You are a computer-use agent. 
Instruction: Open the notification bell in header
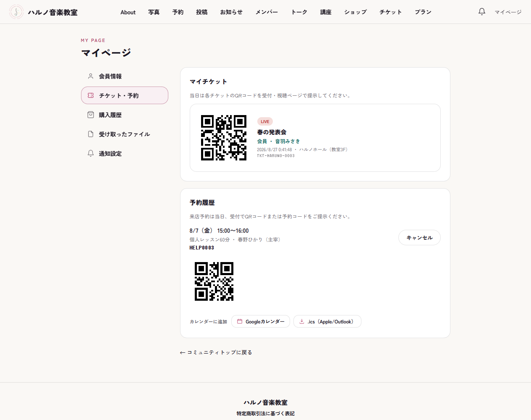click(x=482, y=12)
